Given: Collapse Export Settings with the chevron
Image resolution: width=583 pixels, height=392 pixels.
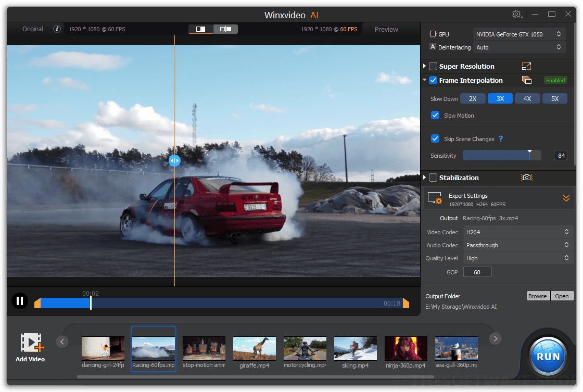Looking at the screenshot, I should point(566,198).
